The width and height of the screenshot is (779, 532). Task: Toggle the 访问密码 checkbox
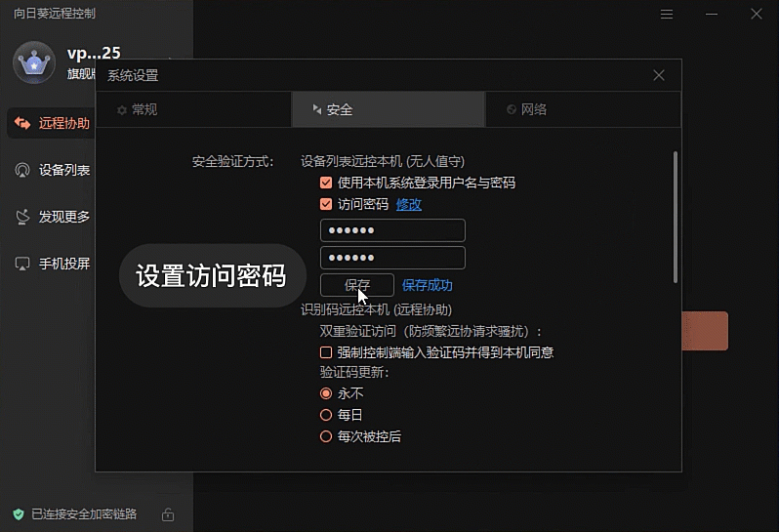[326, 204]
